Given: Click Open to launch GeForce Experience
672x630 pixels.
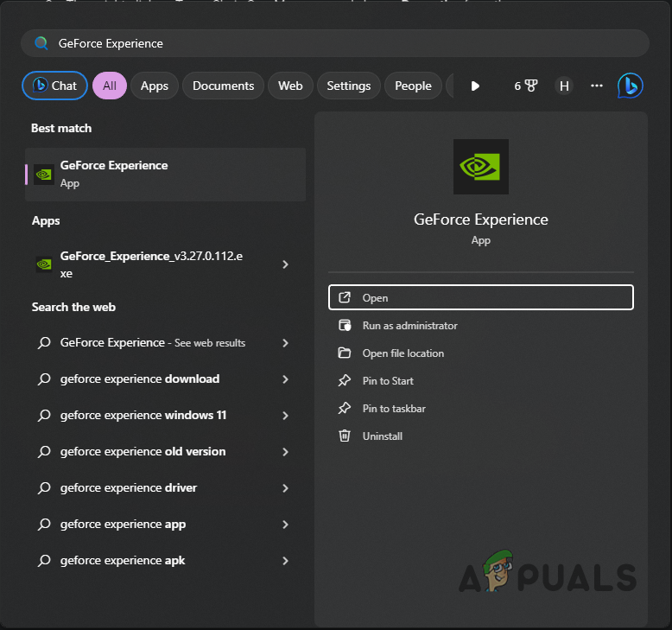Looking at the screenshot, I should click(x=481, y=297).
